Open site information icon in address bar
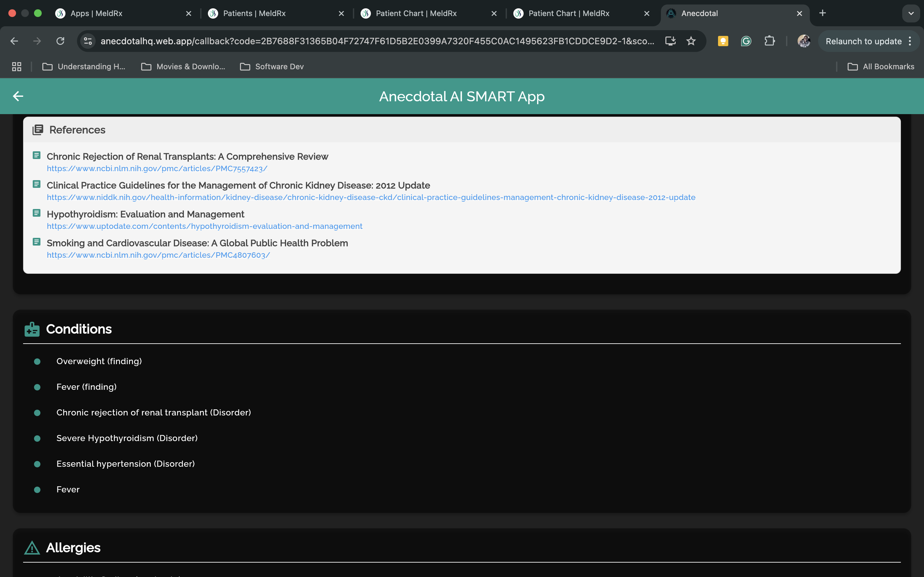 88,41
